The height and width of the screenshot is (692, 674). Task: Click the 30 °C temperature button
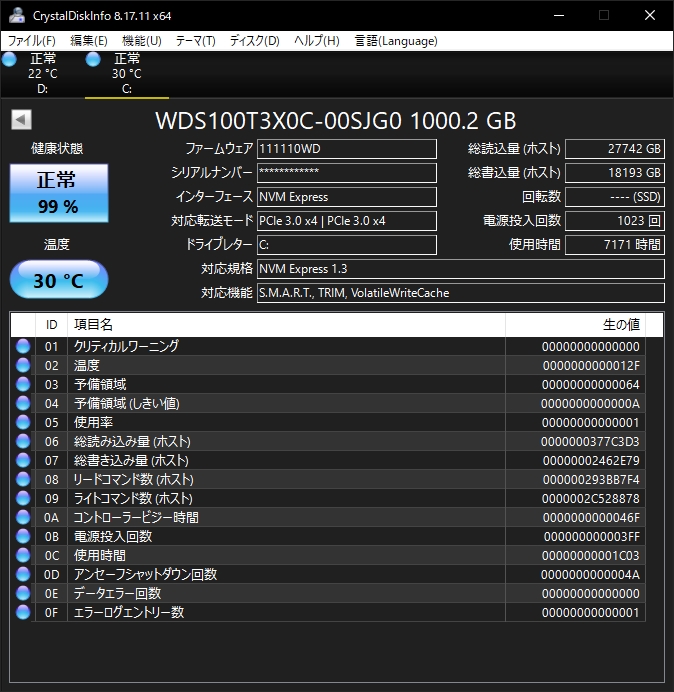pyautogui.click(x=59, y=279)
